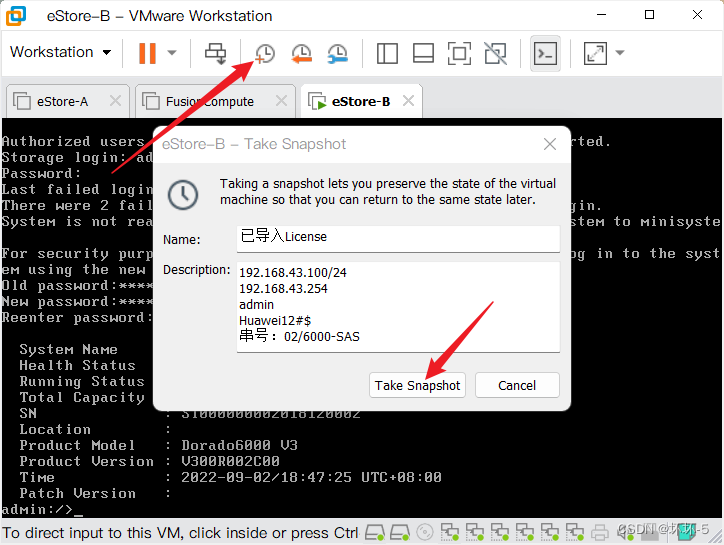
Task: Click the 'System Name' label in the console
Action: click(68, 350)
